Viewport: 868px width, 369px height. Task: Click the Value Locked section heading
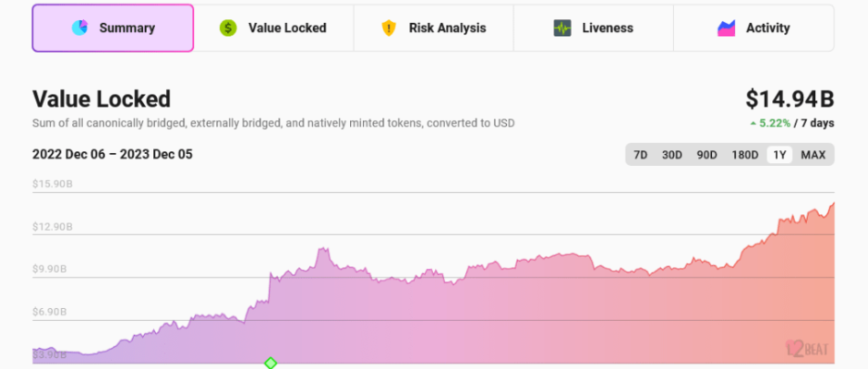pos(102,100)
